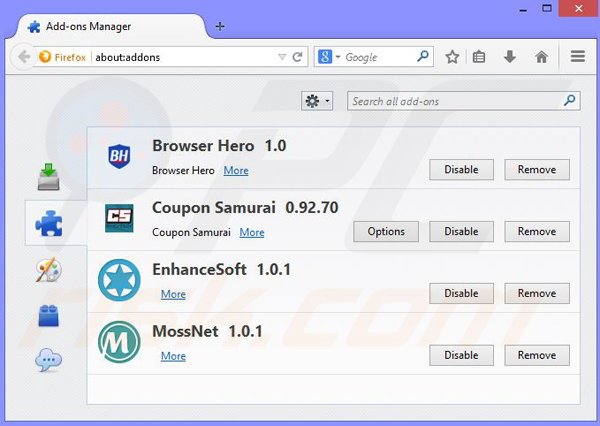This screenshot has width=600, height=426.
Task: Select the Add-ons Manager tab
Action: click(109, 26)
